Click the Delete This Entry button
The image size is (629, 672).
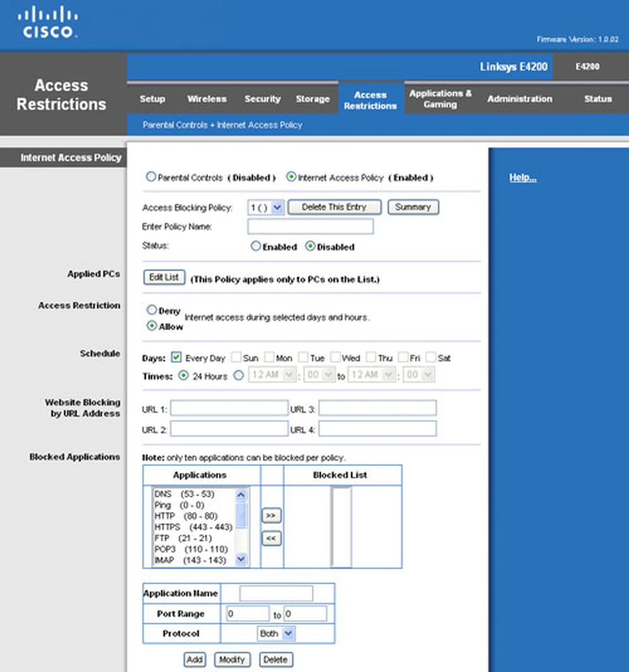coord(334,207)
